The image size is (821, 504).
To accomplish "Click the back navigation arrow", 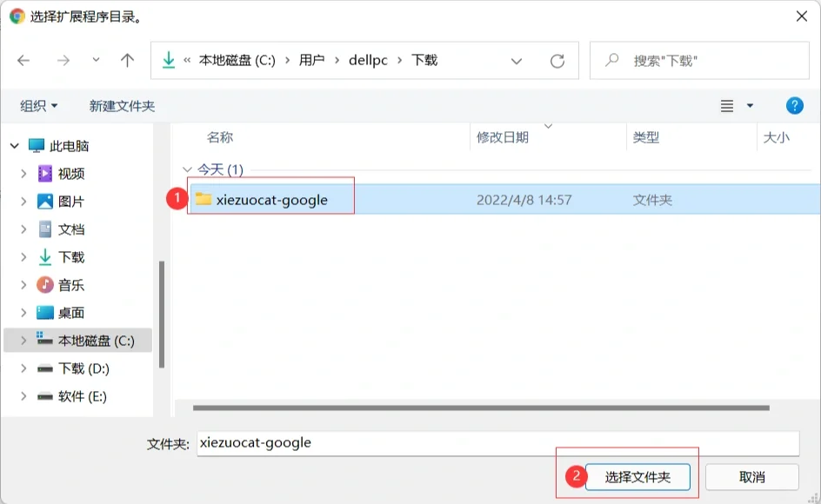I will pyautogui.click(x=24, y=61).
